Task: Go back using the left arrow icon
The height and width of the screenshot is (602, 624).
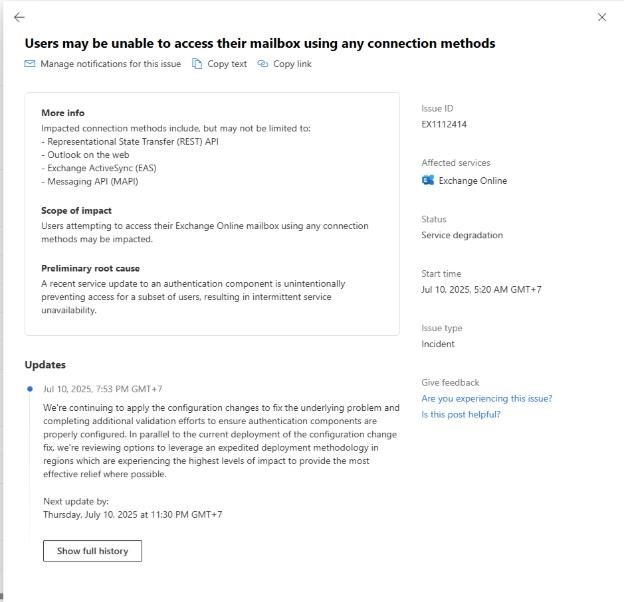Action: coord(19,17)
